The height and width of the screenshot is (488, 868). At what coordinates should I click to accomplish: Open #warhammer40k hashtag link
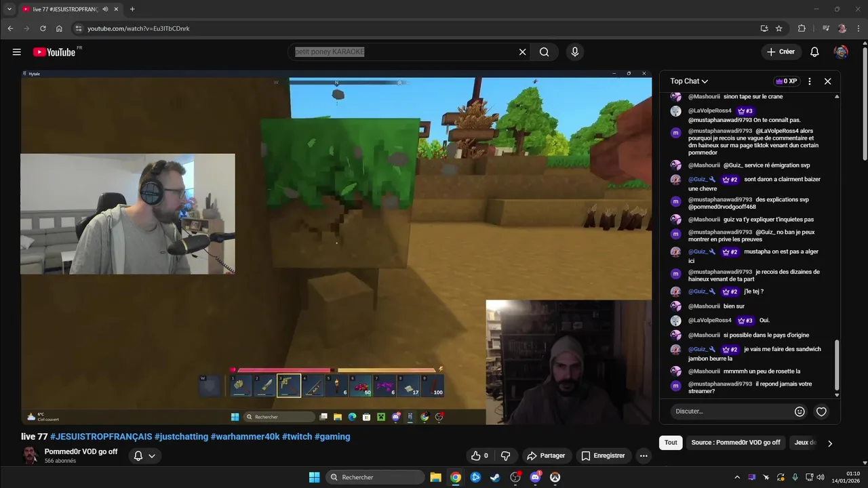point(245,436)
